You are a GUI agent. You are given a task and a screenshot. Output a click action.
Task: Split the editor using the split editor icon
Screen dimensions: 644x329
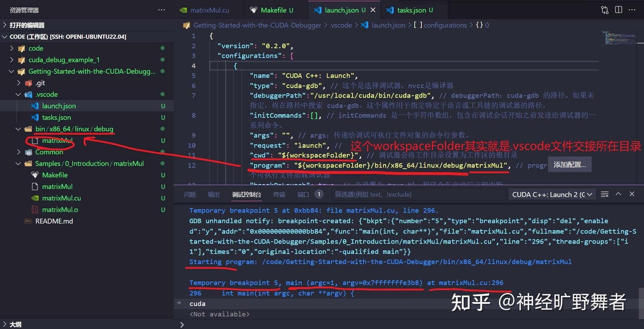pyautogui.click(x=619, y=10)
